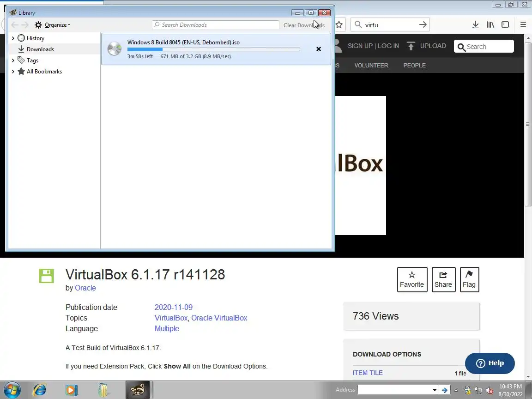
Task: Click the green software floppy icon
Action: [x=47, y=276]
